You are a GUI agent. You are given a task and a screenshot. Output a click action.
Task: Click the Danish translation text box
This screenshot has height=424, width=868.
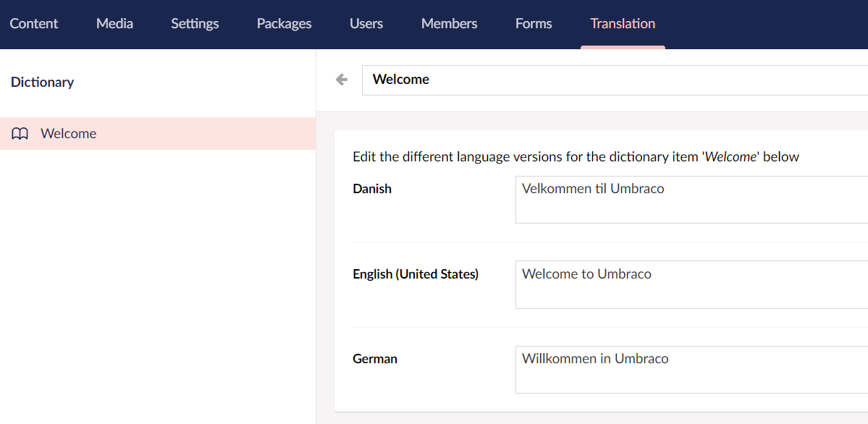pyautogui.click(x=691, y=200)
